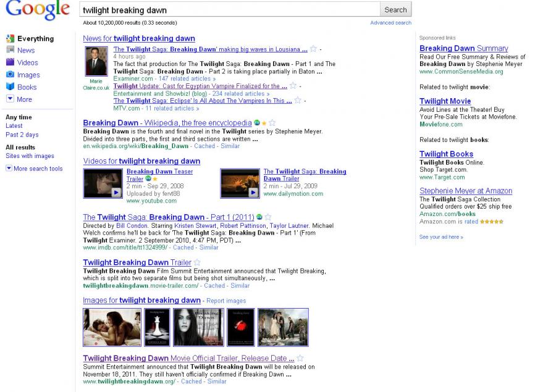Open Images for twilight breaking dawn heading
The image size is (543, 392).
click(141, 300)
